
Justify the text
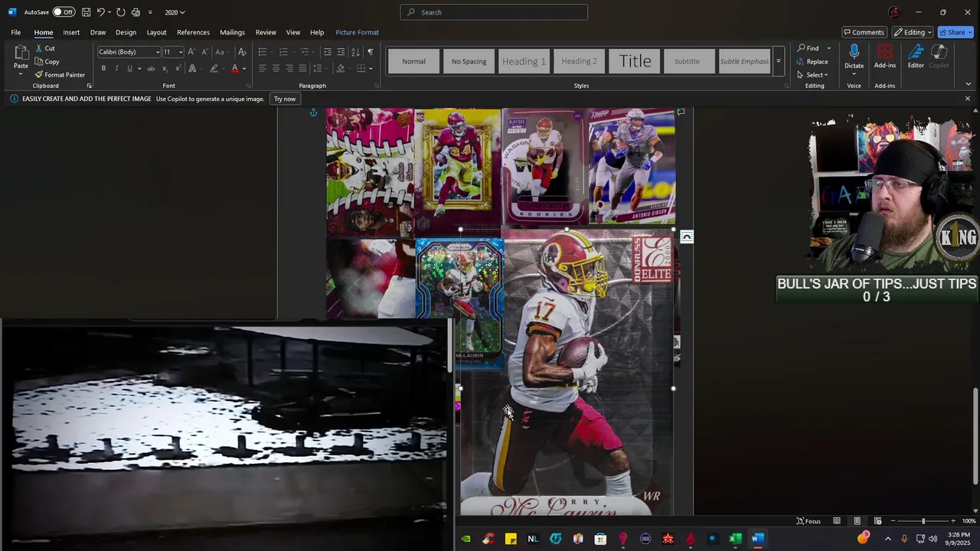coord(302,68)
